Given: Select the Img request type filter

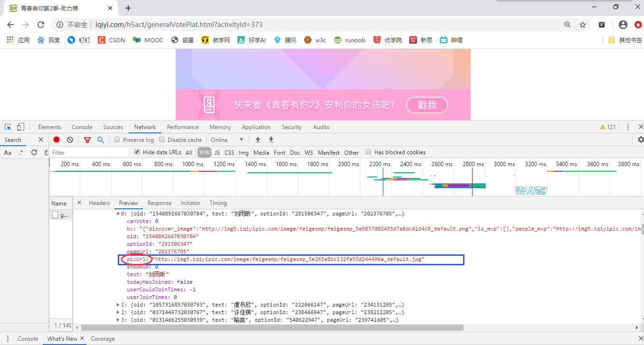Looking at the screenshot, I should tap(244, 152).
